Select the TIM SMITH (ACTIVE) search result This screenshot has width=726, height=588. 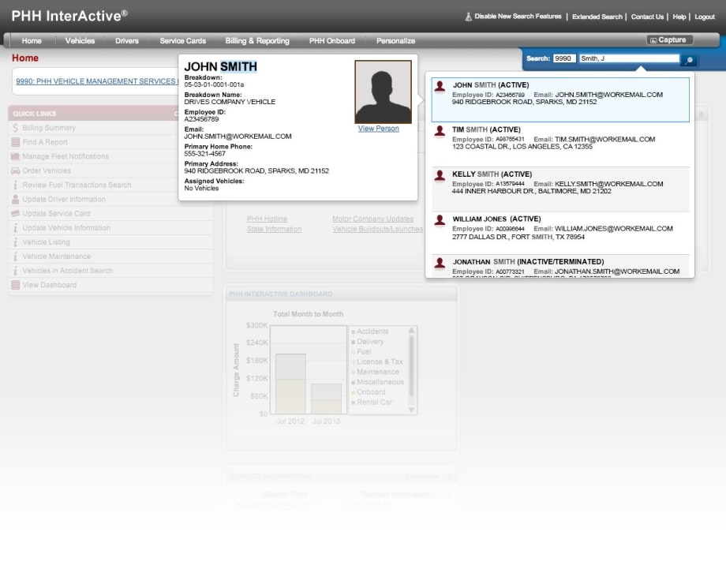(560, 144)
